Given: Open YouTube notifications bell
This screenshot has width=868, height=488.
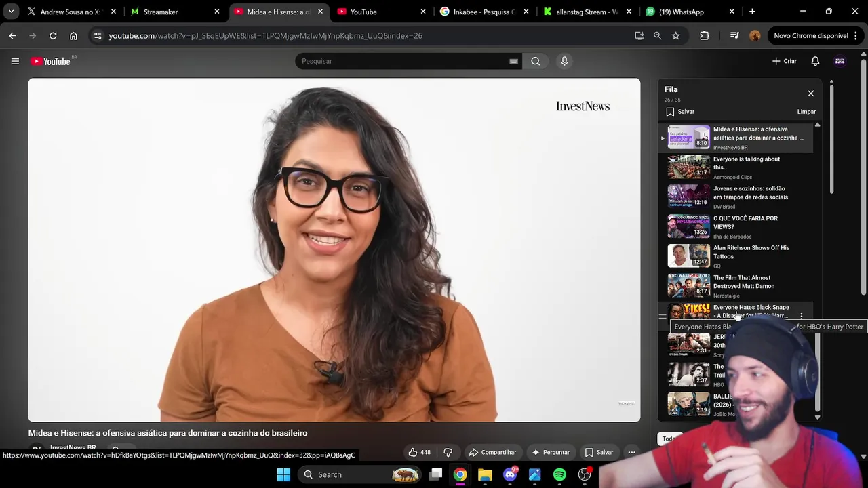Looking at the screenshot, I should coord(815,61).
